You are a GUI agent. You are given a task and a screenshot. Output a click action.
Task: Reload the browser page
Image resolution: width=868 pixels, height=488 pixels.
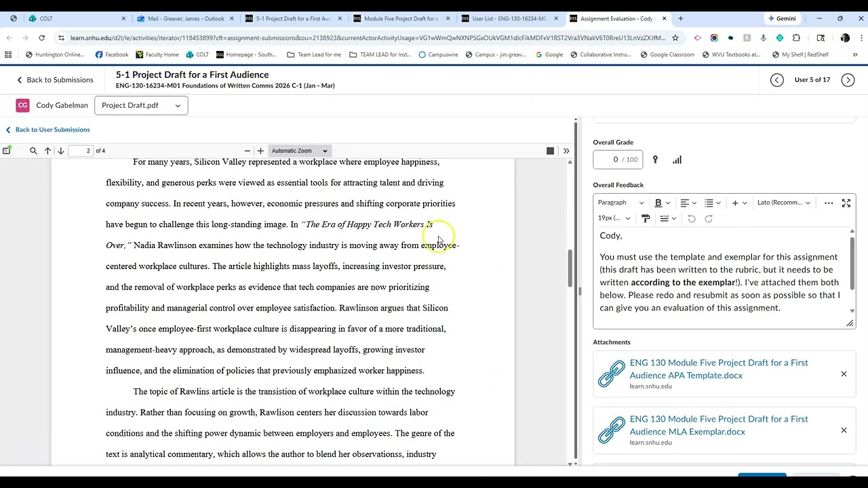click(43, 38)
